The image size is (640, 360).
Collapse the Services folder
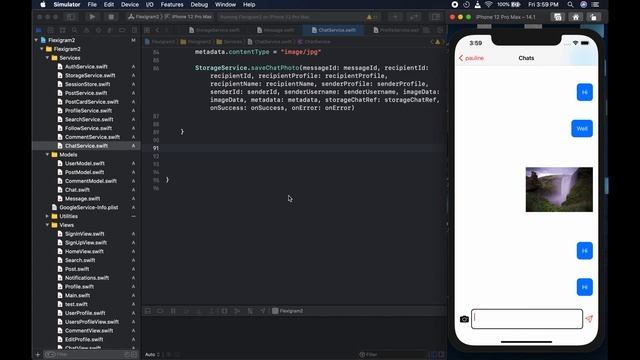tap(47, 58)
